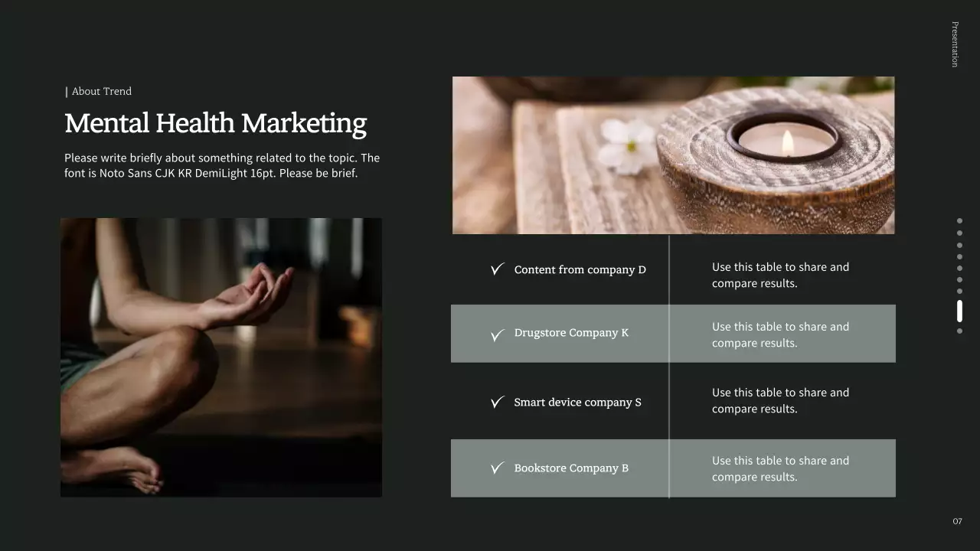
Task: Click the checkmark beside Content from company D
Action: click(x=498, y=269)
